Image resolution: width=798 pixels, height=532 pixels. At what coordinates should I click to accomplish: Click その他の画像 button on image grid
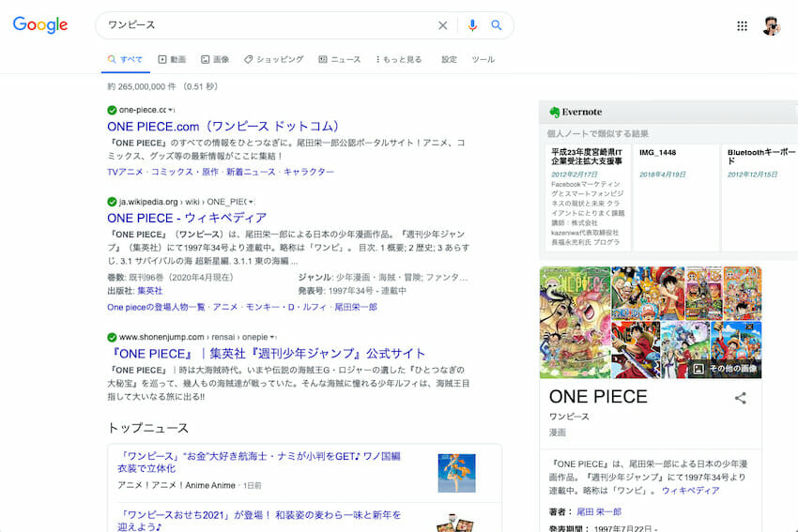(x=725, y=368)
